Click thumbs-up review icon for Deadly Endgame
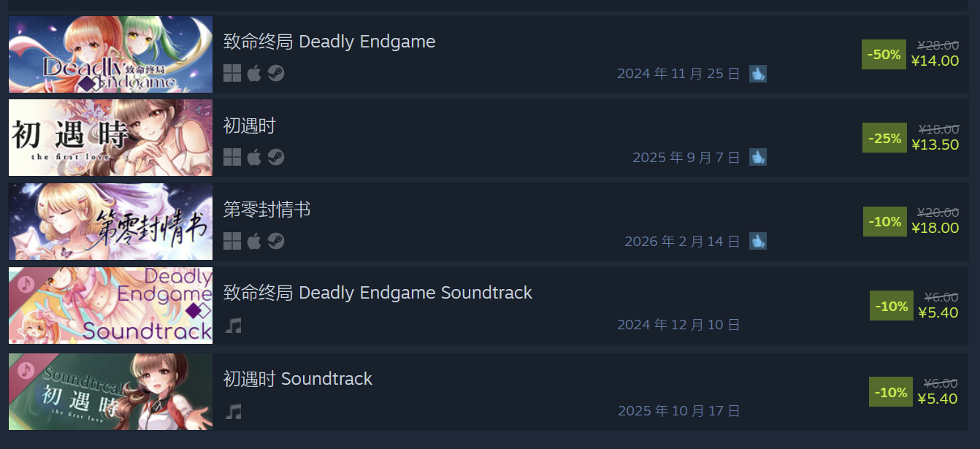The image size is (980, 449). 758,73
